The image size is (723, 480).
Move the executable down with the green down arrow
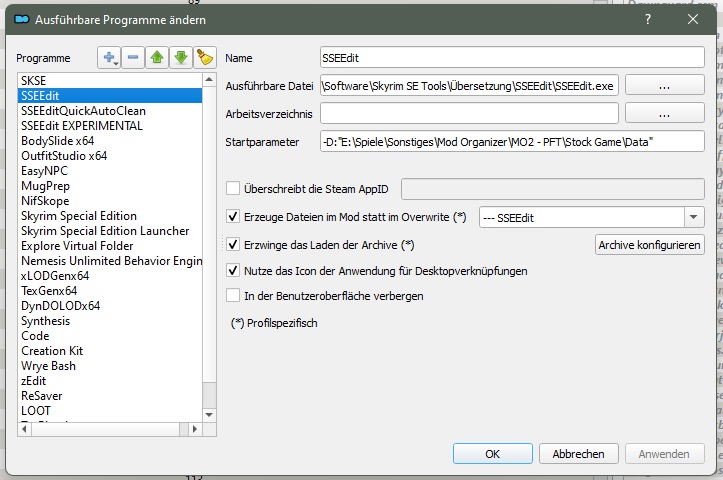(181, 58)
